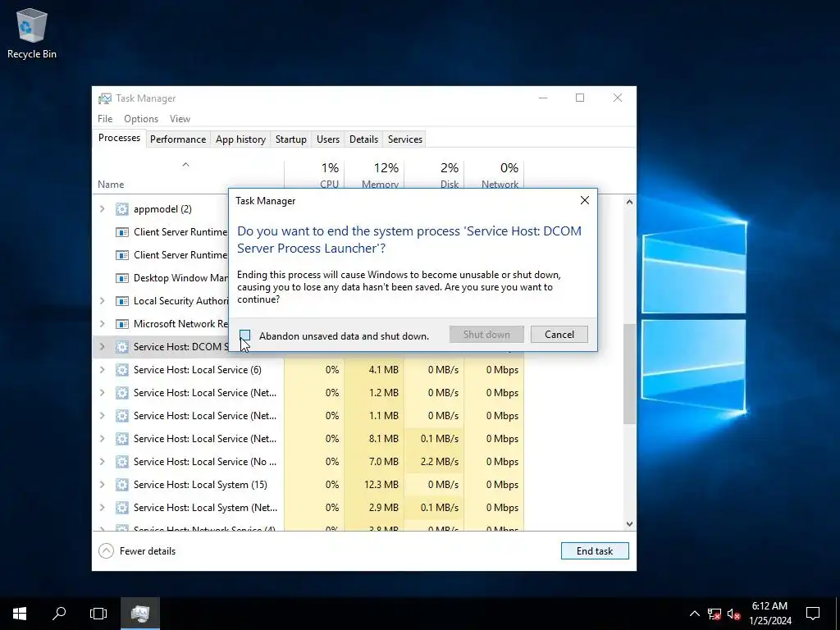Click the Service Host: DCOM gear icon

(122, 347)
